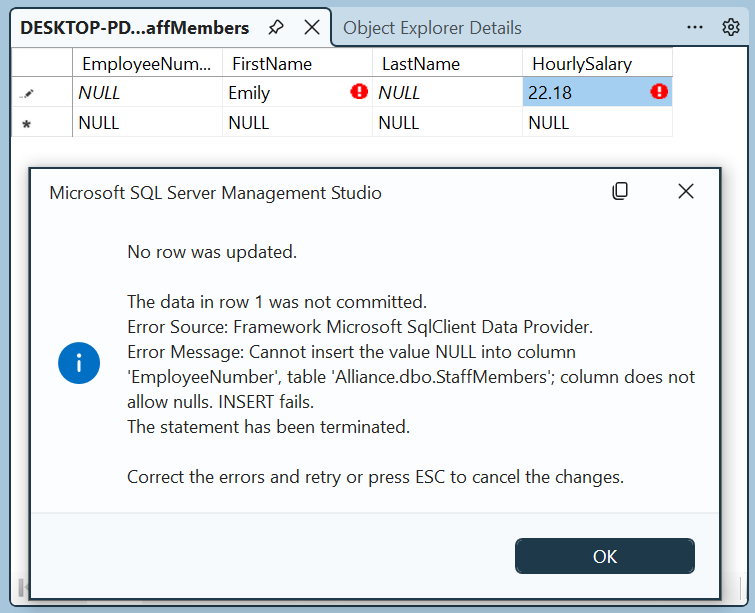Click OK to dismiss the error dialog

pyautogui.click(x=605, y=556)
